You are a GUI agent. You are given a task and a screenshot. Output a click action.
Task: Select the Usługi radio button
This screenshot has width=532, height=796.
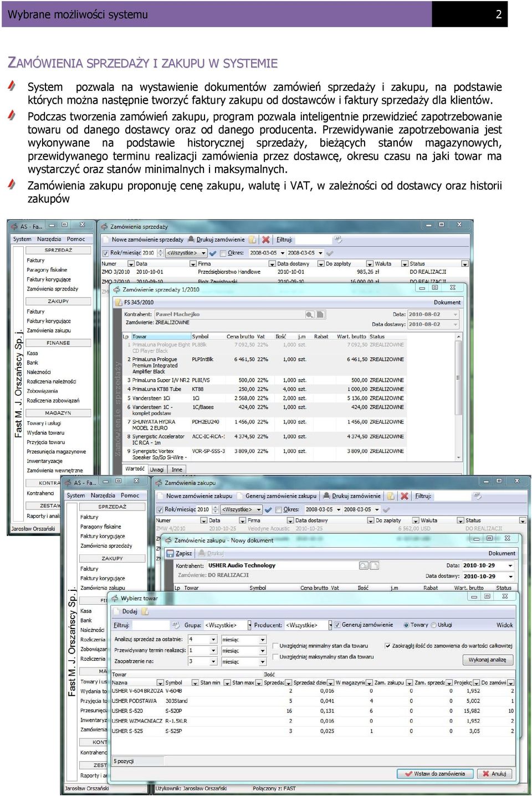coord(433,625)
